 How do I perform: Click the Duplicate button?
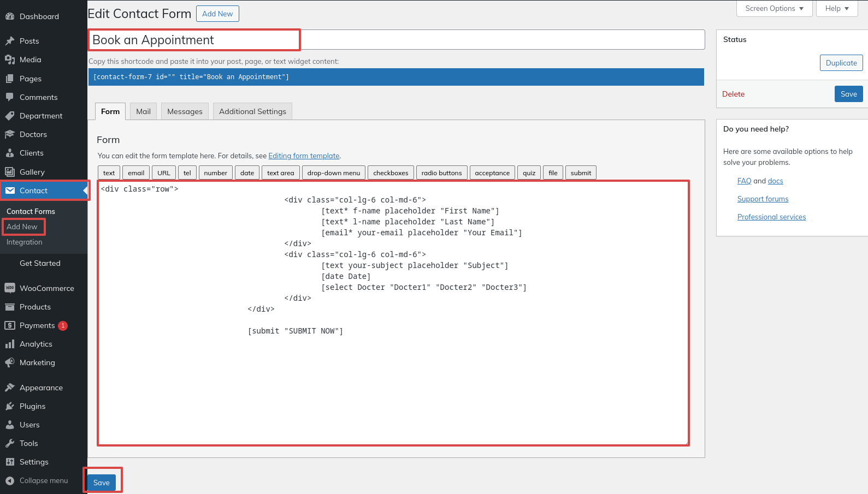coord(841,63)
